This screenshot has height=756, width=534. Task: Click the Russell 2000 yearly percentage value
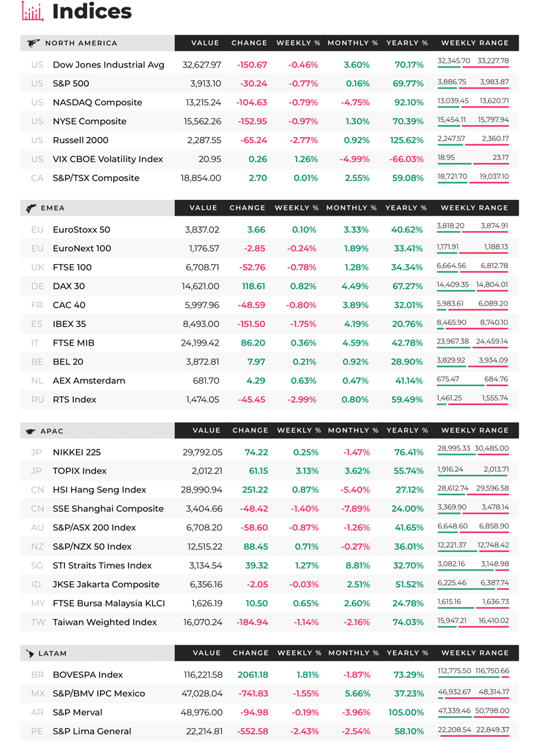[x=407, y=140]
